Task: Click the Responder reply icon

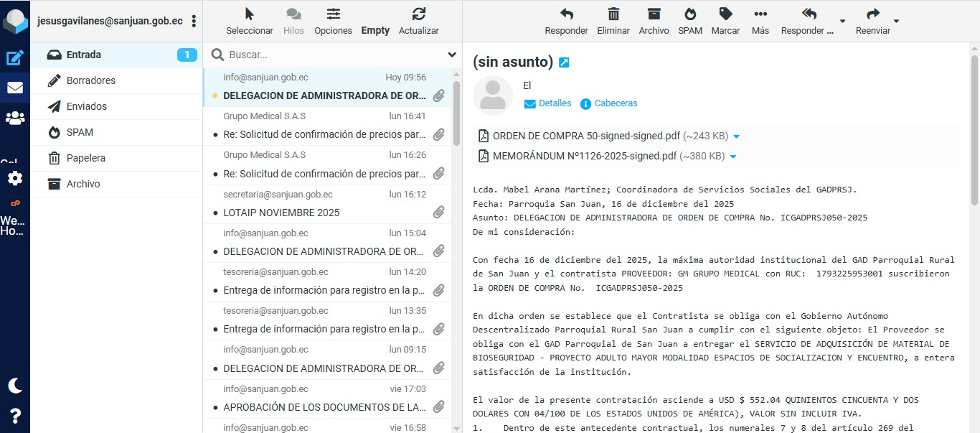Action: (x=566, y=21)
